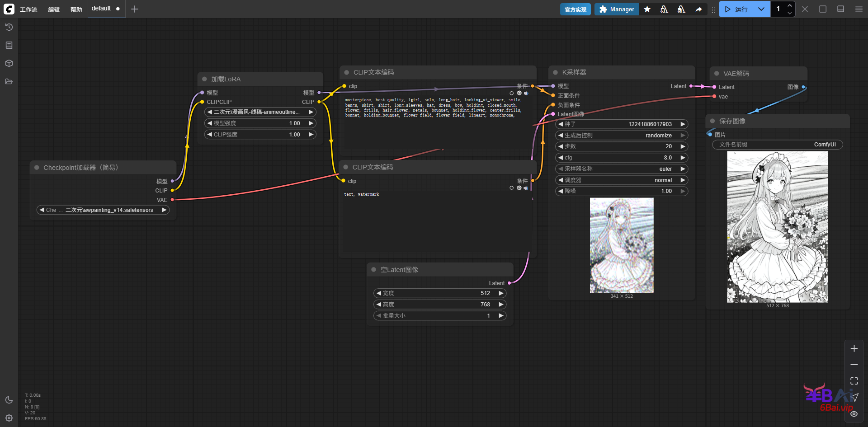The image size is (868, 427).
Task: Click the speaker icon in the negative CLIP text node
Action: (x=526, y=188)
